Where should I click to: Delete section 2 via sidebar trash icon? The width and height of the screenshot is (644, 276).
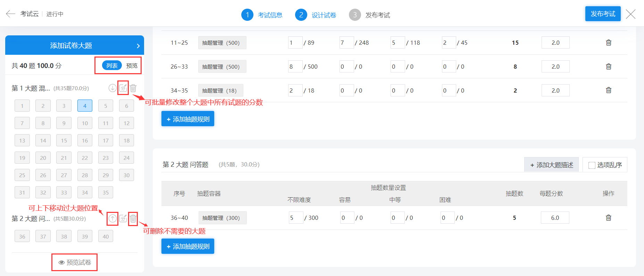(133, 218)
